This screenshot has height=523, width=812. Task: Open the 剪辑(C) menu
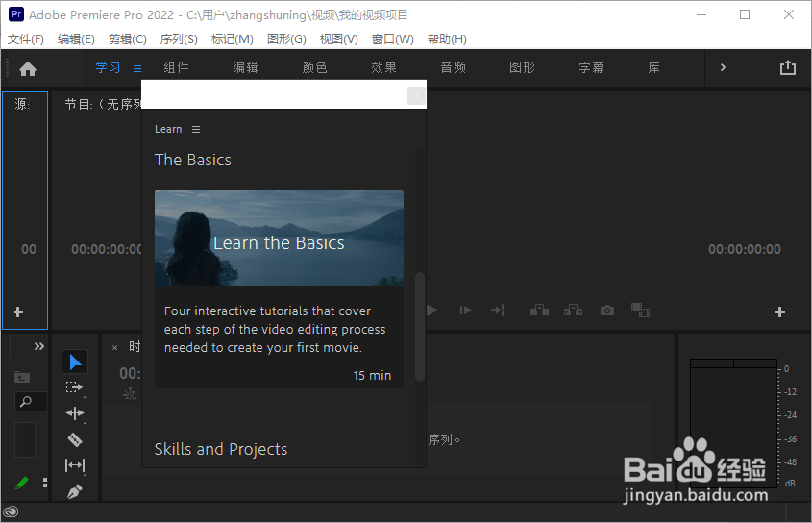(128, 38)
